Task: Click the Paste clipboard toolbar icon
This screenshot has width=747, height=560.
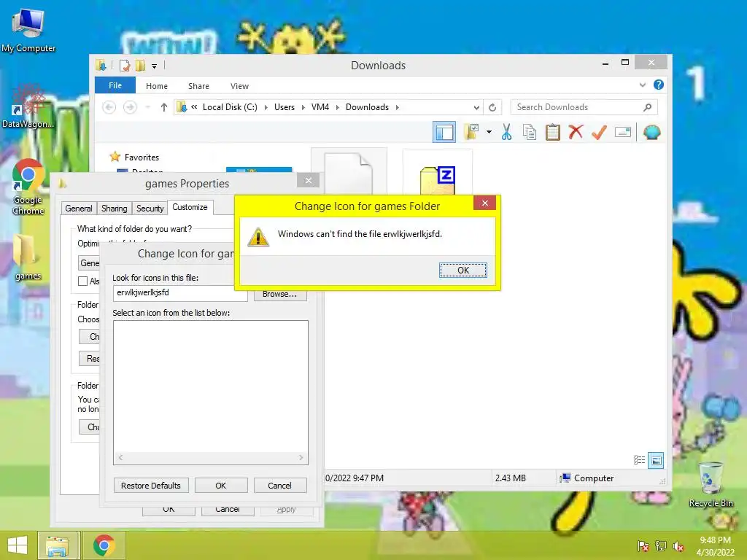Action: point(553,132)
